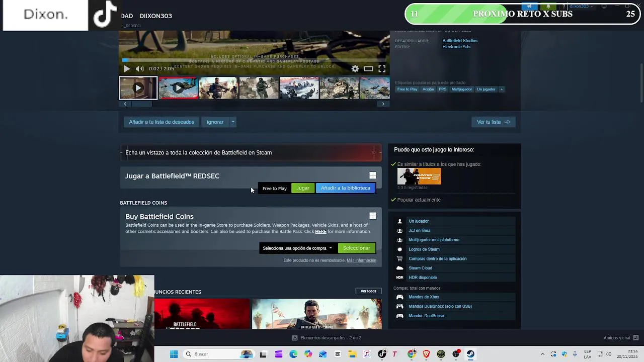Image resolution: width=644 pixels, height=362 pixels.
Task: Add a tag with plus button
Action: point(501,89)
